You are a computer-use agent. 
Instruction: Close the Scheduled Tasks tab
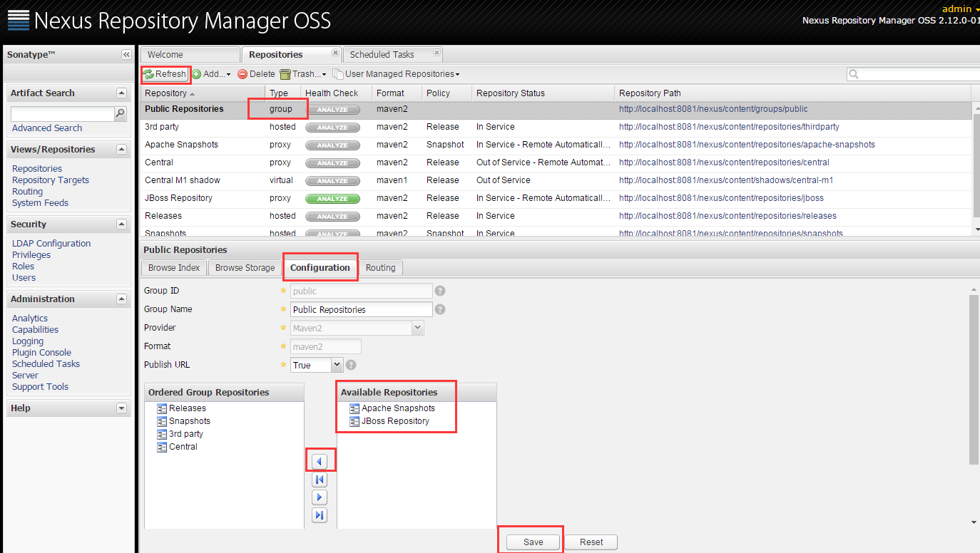(437, 53)
